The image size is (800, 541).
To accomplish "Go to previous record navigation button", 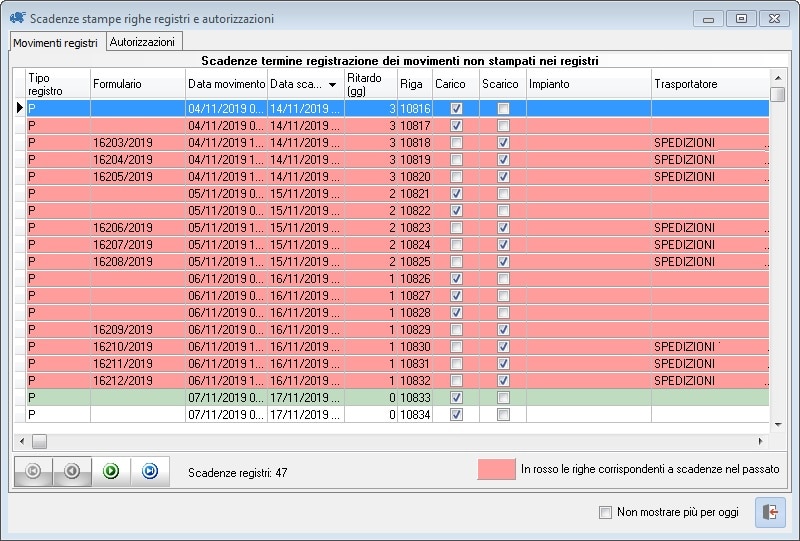I will tap(72, 471).
